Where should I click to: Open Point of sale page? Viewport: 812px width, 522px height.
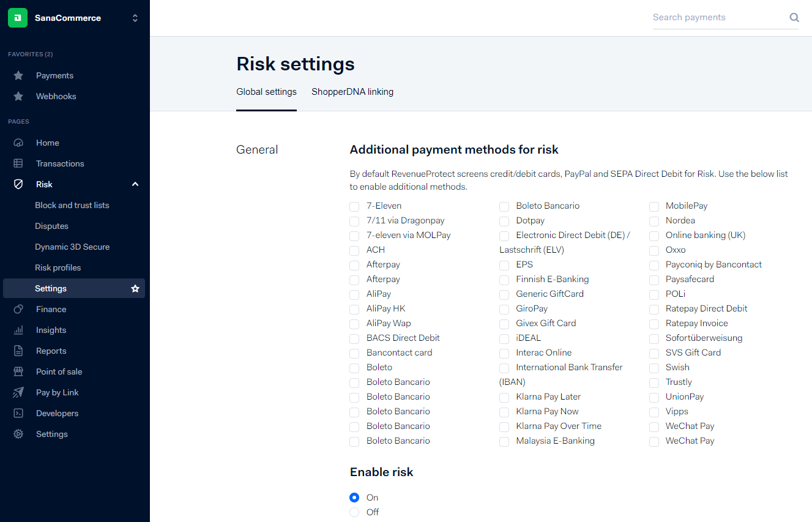click(59, 371)
